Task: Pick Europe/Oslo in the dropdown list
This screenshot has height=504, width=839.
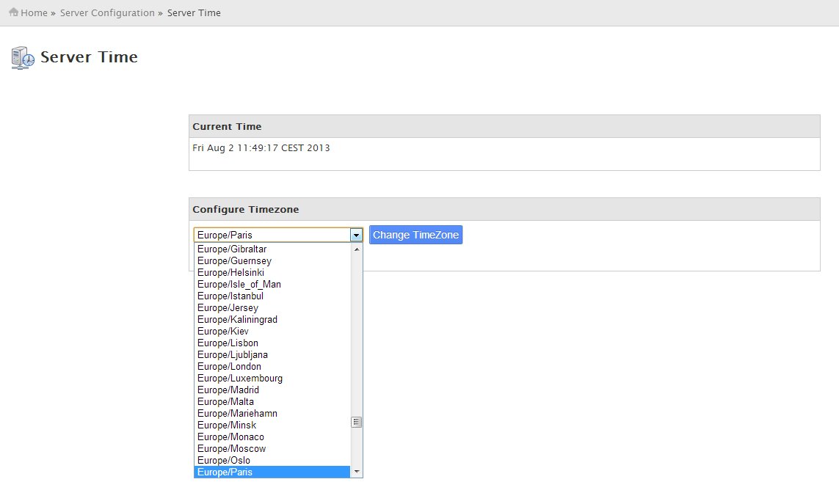Action: coord(272,461)
